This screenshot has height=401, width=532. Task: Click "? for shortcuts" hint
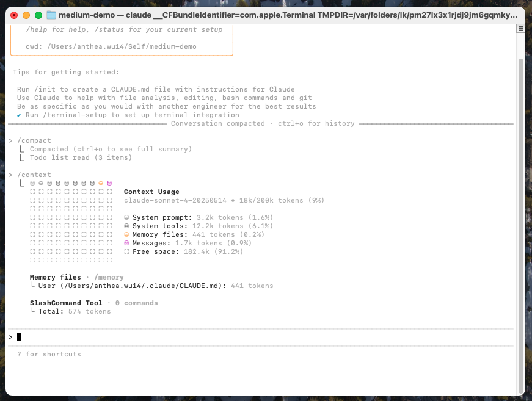(49, 354)
